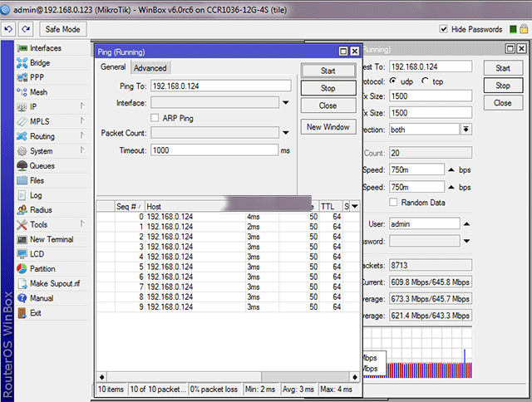Screen dimensions: 532x402
Task: Switch to the General tab in Ping
Action: [x=113, y=67]
